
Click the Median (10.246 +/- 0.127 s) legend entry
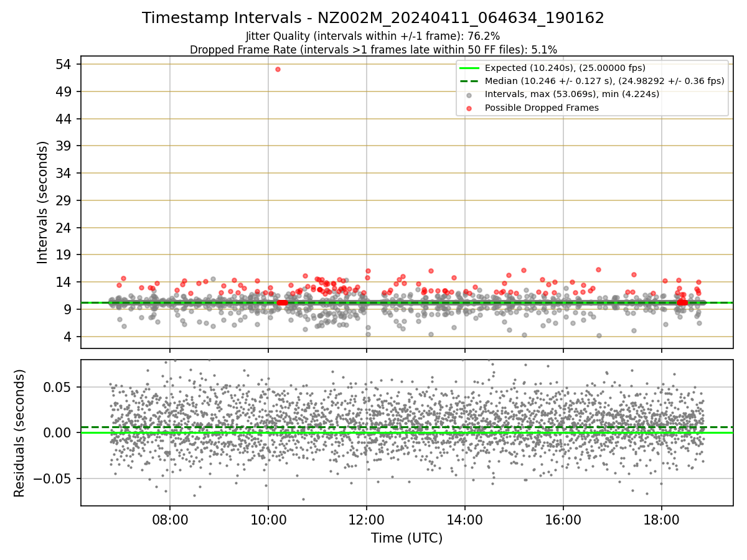(591, 81)
